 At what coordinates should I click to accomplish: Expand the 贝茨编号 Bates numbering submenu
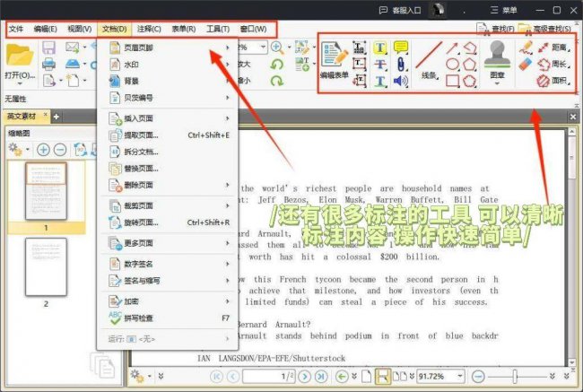click(x=170, y=98)
